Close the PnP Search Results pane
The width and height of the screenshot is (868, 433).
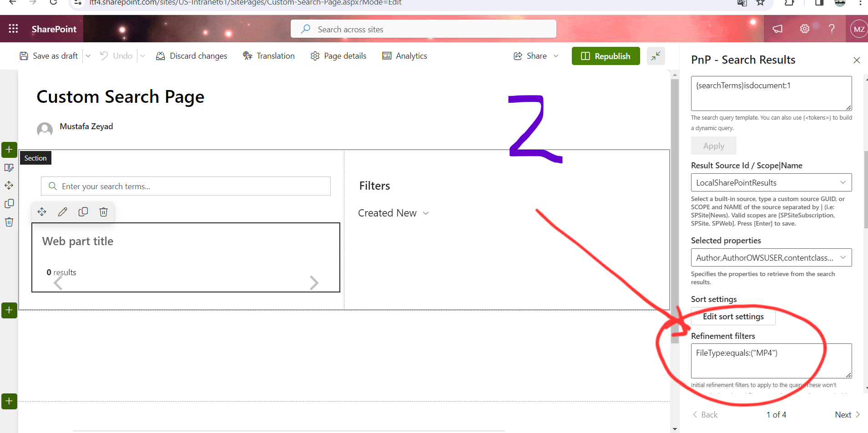coord(857,60)
